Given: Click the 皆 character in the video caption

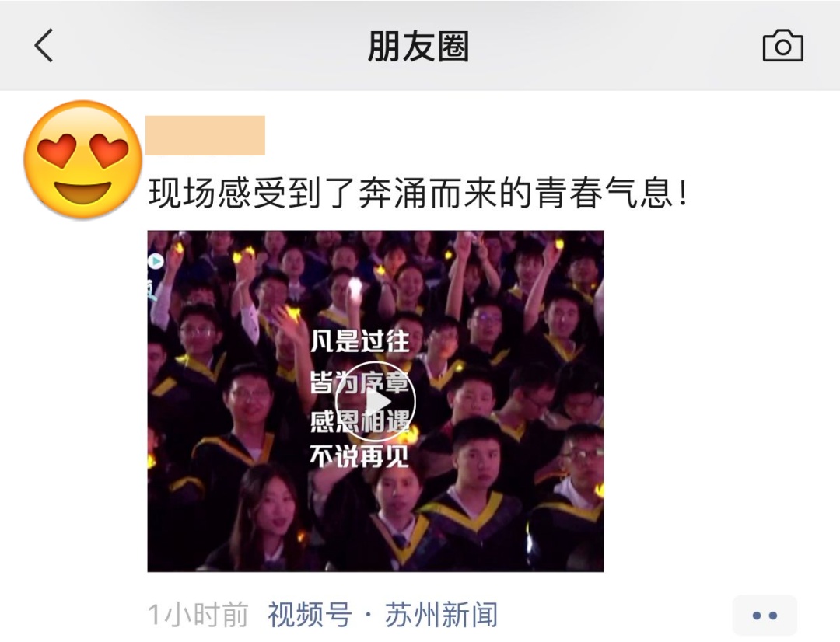Looking at the screenshot, I should tap(322, 382).
